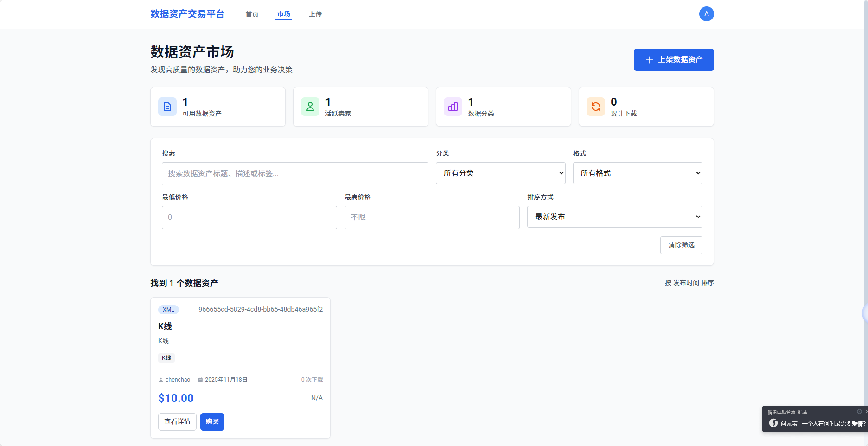Screen dimensions: 868x446
Task: Switch to the 上传 navigation tab
Action: click(x=315, y=14)
